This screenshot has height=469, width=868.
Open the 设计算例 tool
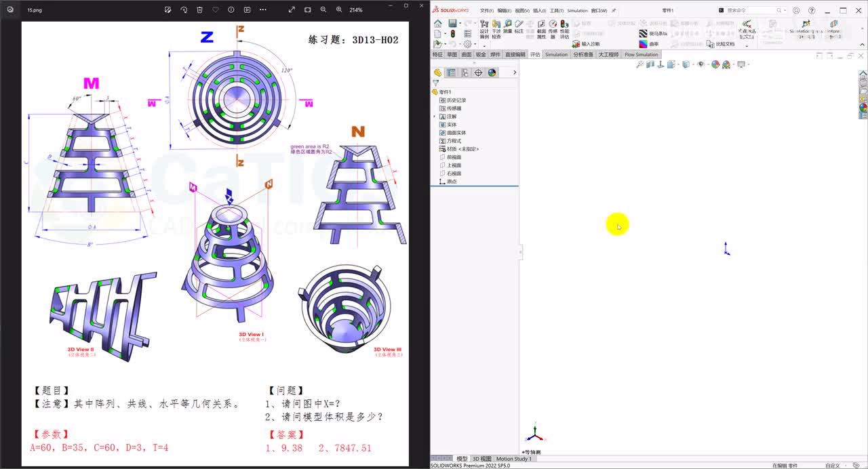(484, 29)
